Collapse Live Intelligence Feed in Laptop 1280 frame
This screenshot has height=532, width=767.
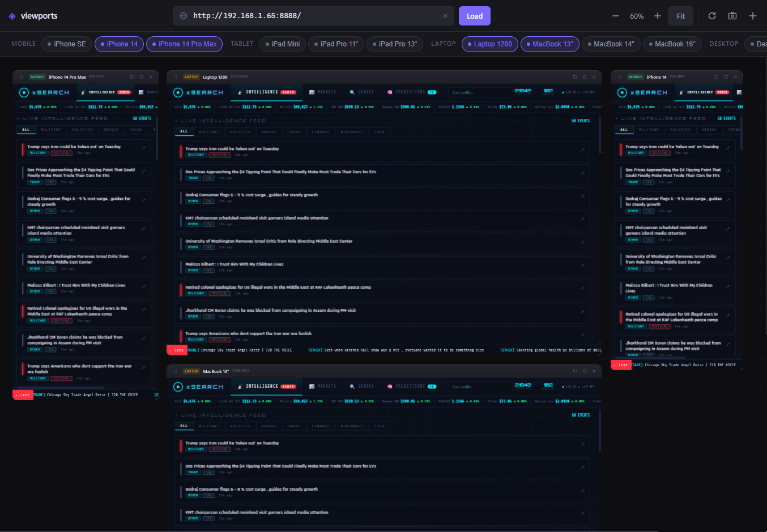pyautogui.click(x=177, y=121)
